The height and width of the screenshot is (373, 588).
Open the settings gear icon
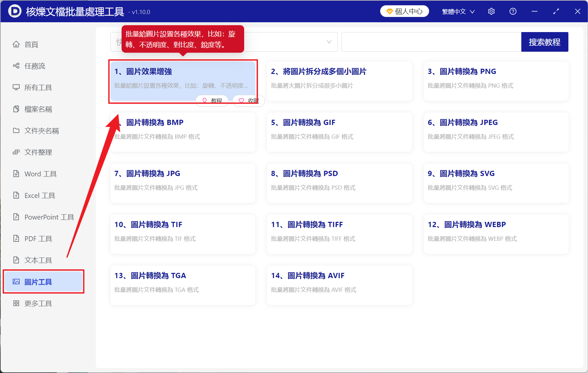pyautogui.click(x=491, y=11)
